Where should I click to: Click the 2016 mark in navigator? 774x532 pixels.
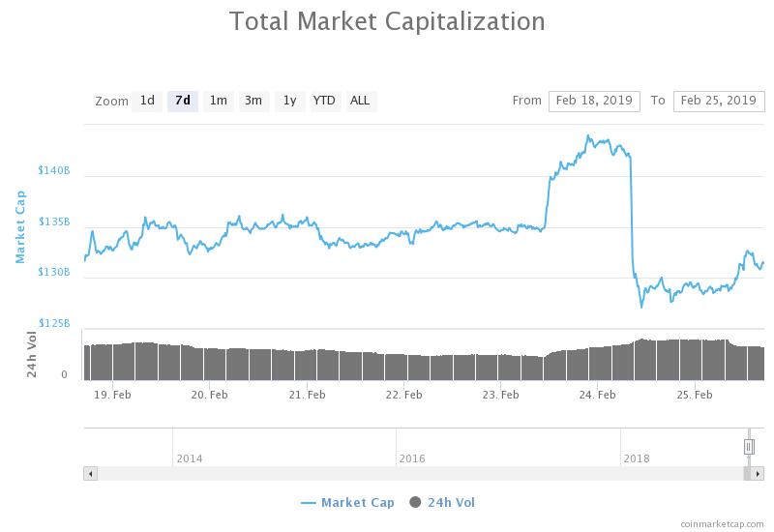412,458
